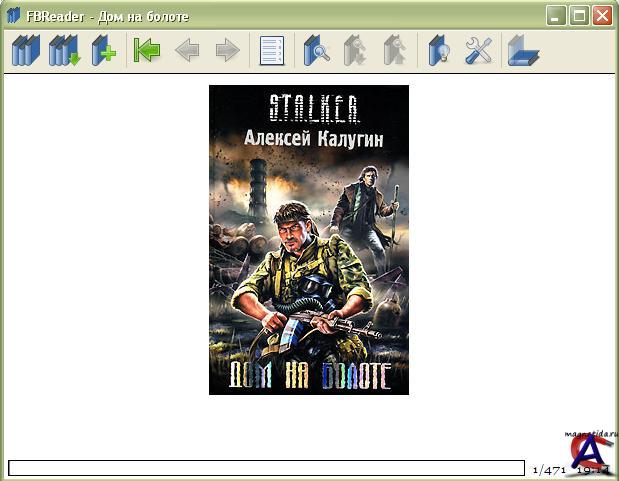Open text search with magnifier book

316,50
